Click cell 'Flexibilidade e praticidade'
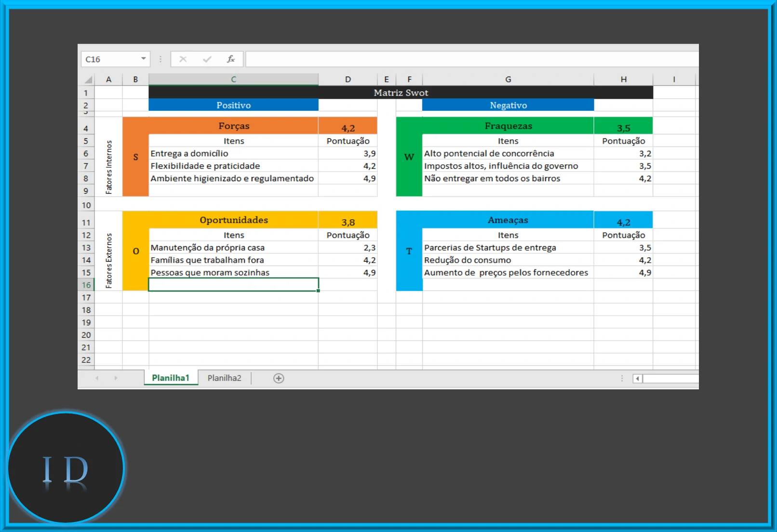The height and width of the screenshot is (532, 777). [x=233, y=166]
